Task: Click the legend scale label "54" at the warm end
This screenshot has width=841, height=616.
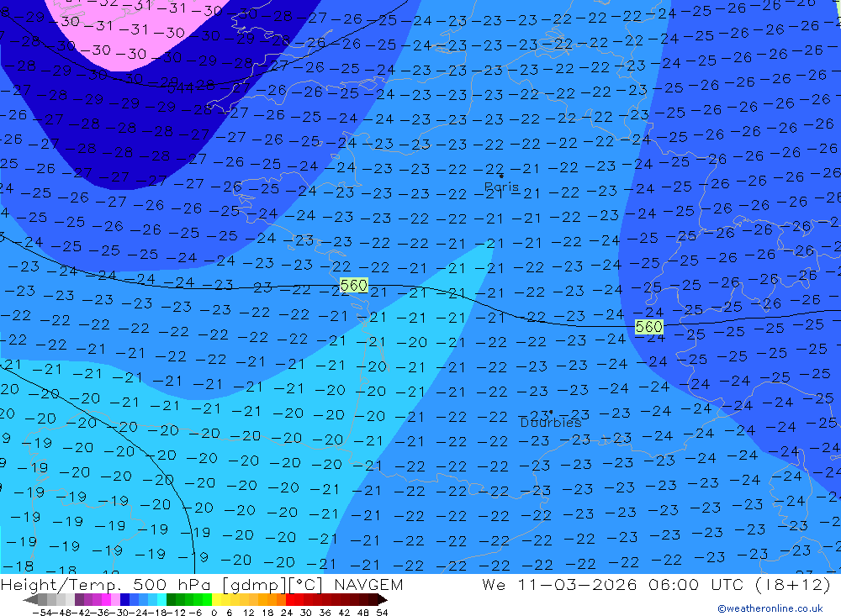Action: pos(382,613)
